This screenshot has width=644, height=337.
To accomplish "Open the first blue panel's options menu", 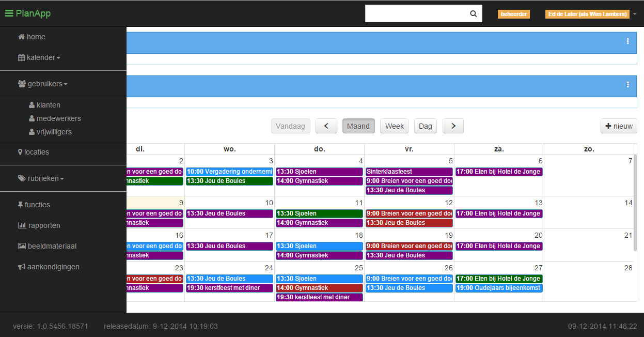I will coord(627,41).
